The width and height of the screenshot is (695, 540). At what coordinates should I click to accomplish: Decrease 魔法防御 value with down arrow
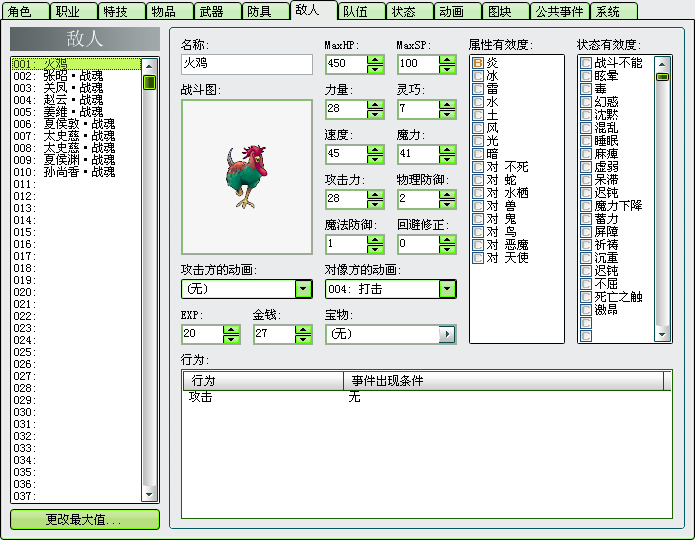click(375, 249)
